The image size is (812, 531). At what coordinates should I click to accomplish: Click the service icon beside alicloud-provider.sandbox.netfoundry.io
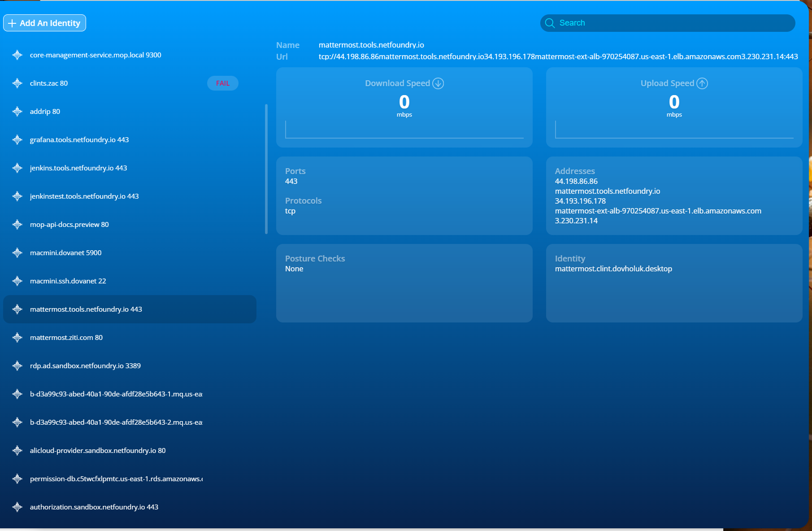[x=17, y=450]
